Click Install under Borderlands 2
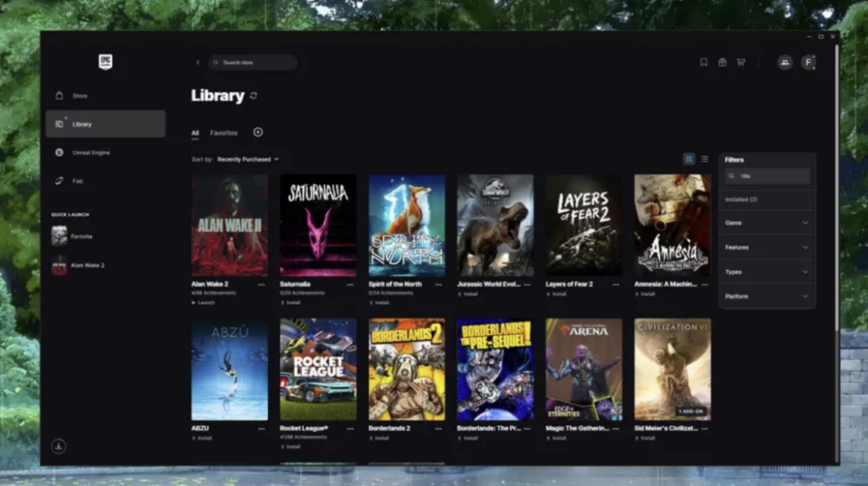The image size is (868, 486). click(379, 438)
